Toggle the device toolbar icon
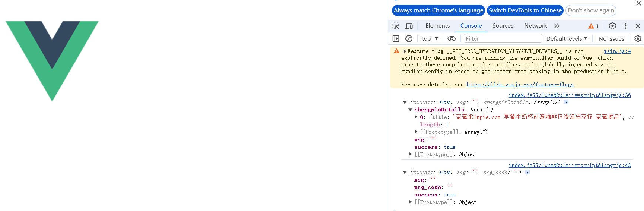Image resolution: width=644 pixels, height=211 pixels. click(409, 26)
